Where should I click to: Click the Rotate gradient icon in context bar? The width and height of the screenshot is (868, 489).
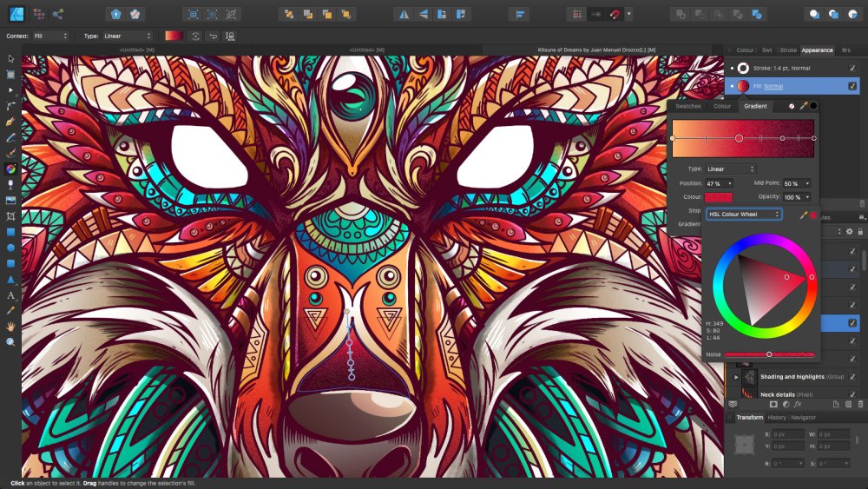coord(195,36)
